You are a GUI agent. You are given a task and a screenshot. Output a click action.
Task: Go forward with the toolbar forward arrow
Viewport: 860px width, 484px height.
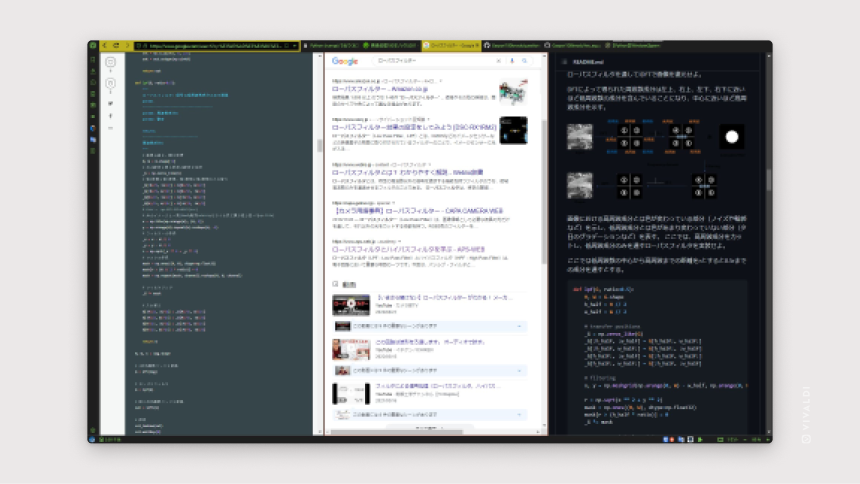[127, 46]
